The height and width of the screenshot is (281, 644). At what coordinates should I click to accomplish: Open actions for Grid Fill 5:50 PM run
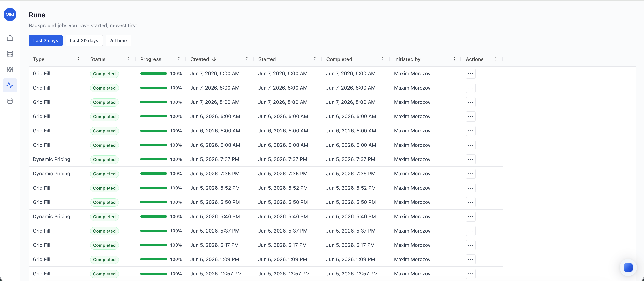tap(470, 202)
